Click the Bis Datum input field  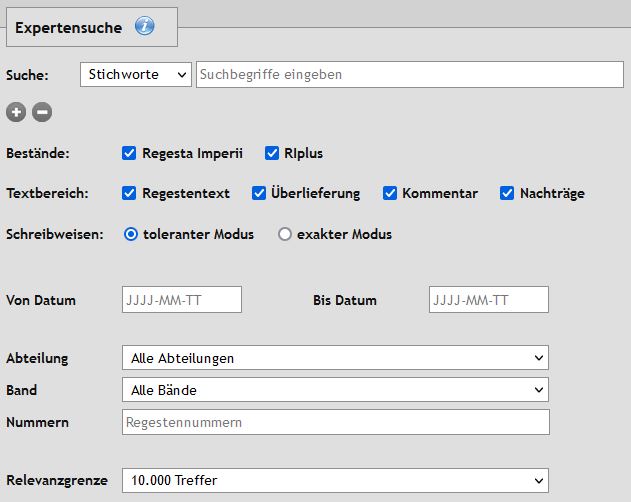pos(489,300)
